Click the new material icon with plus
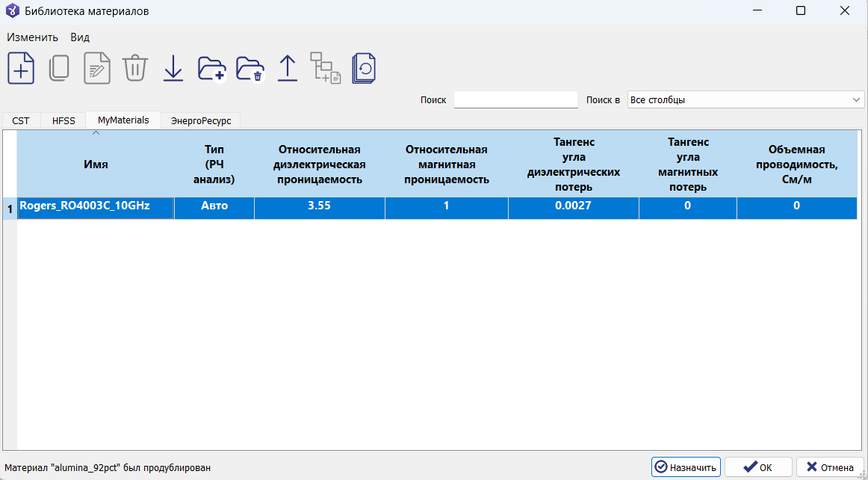The width and height of the screenshot is (868, 480). [x=21, y=68]
